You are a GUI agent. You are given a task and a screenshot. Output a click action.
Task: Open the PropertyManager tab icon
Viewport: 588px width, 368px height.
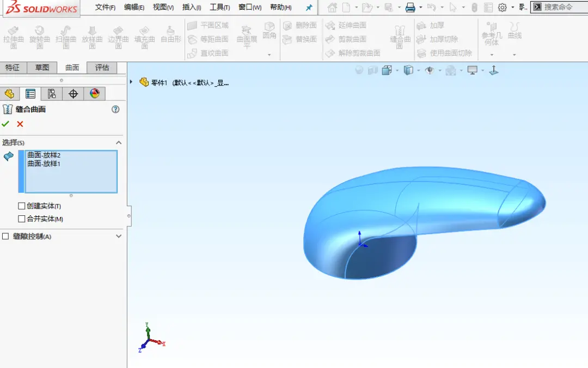click(30, 94)
